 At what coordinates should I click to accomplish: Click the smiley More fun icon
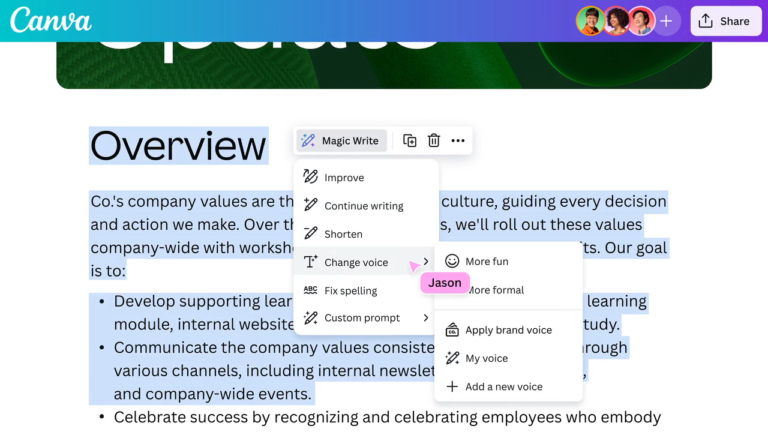tap(452, 261)
